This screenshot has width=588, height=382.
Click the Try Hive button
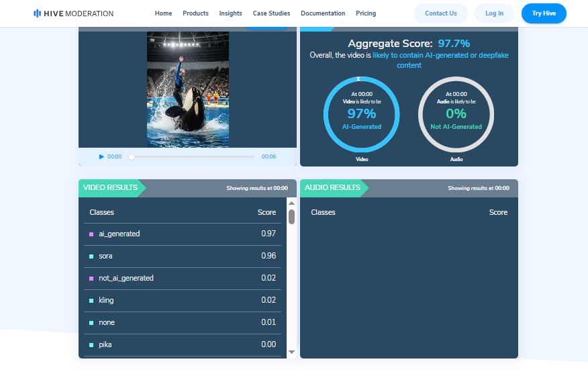(x=543, y=13)
